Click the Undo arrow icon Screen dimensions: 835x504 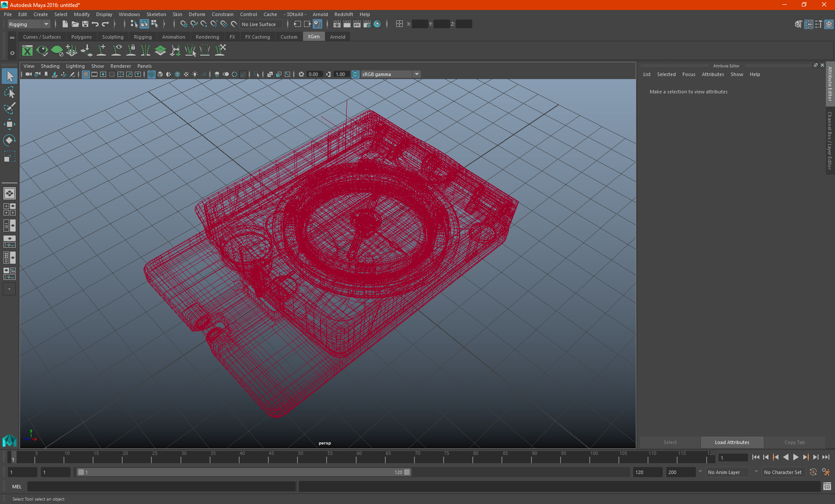tap(95, 24)
